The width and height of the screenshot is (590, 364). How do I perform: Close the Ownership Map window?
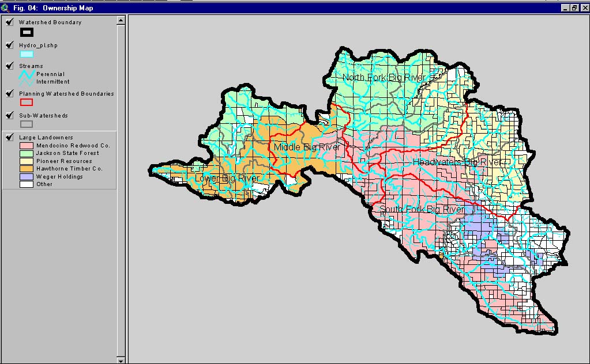click(585, 8)
